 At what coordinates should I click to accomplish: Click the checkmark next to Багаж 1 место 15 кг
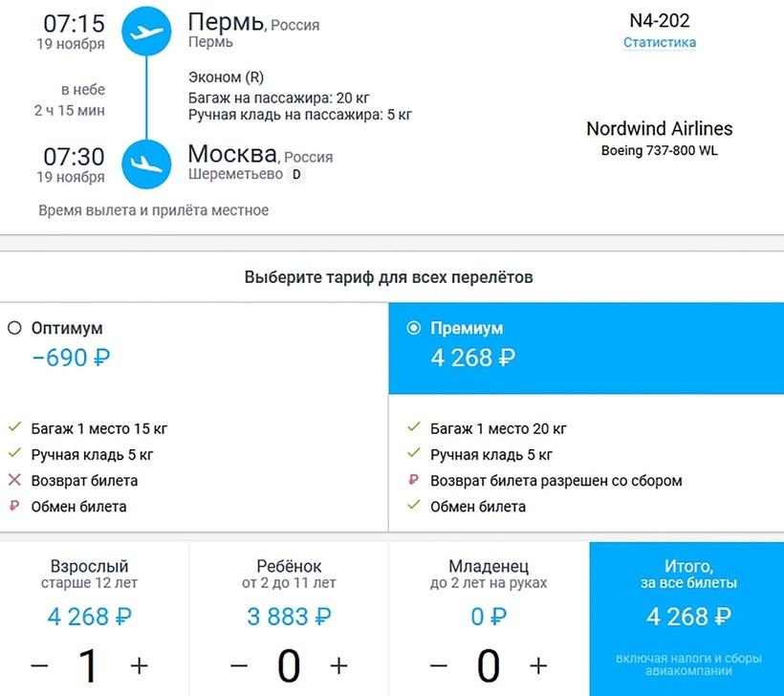[14, 429]
